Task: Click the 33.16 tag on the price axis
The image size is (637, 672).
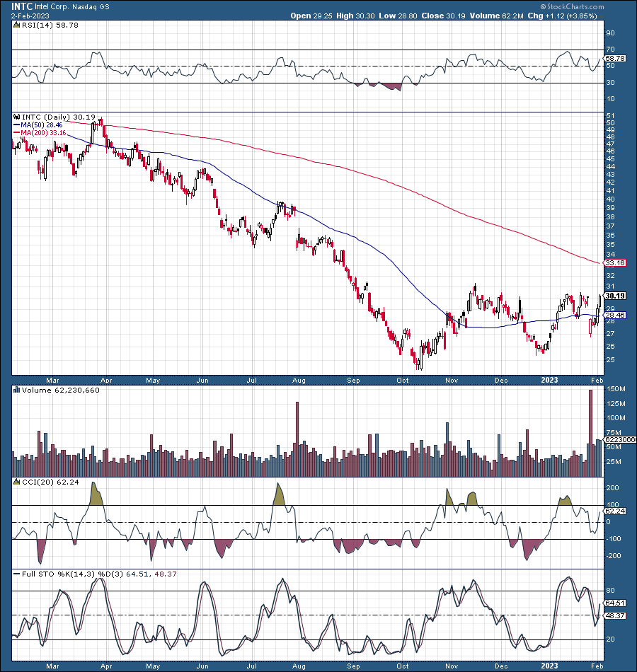Action: coord(614,262)
